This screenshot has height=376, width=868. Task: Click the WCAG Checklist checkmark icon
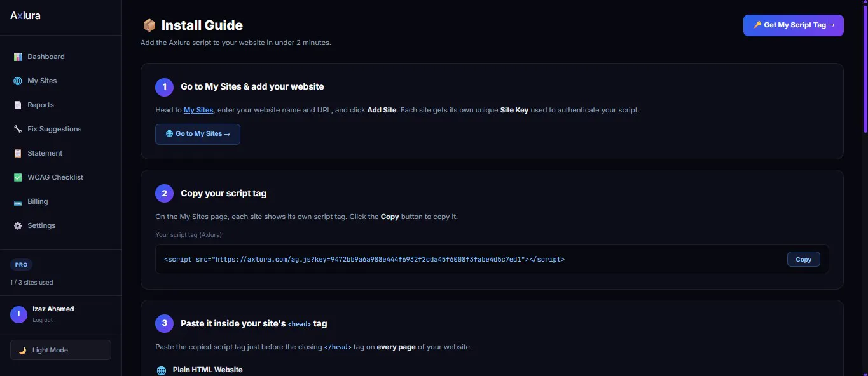18,177
